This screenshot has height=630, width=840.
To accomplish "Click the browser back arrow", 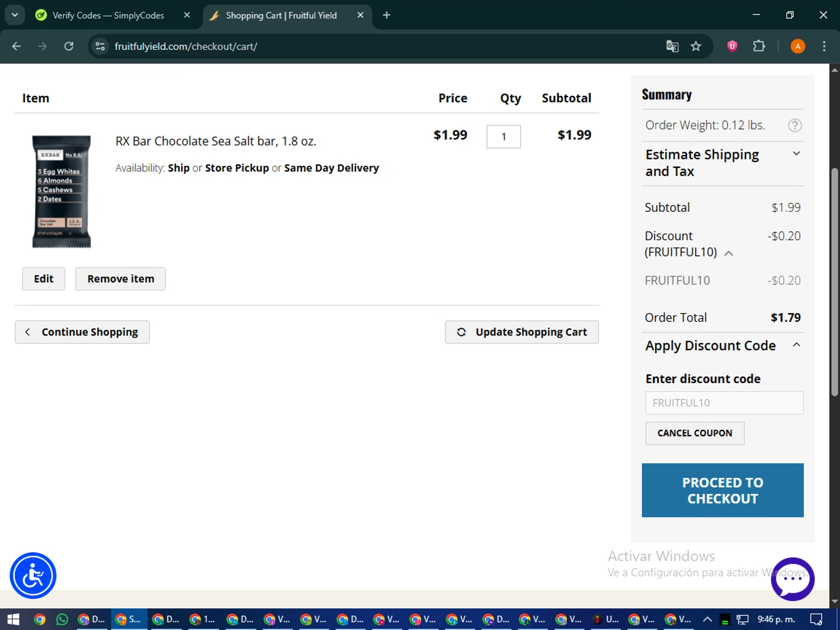I will click(x=16, y=46).
